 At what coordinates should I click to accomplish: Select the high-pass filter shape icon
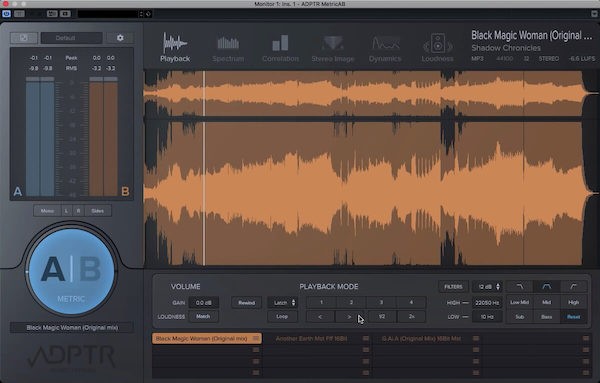573,287
